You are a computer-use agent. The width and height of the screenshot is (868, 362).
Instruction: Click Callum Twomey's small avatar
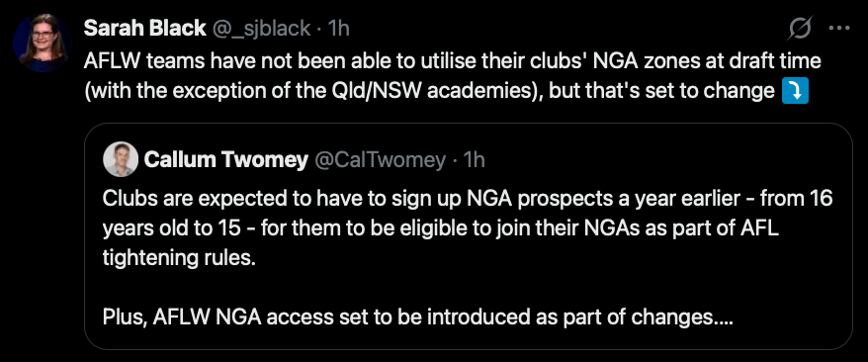121,159
